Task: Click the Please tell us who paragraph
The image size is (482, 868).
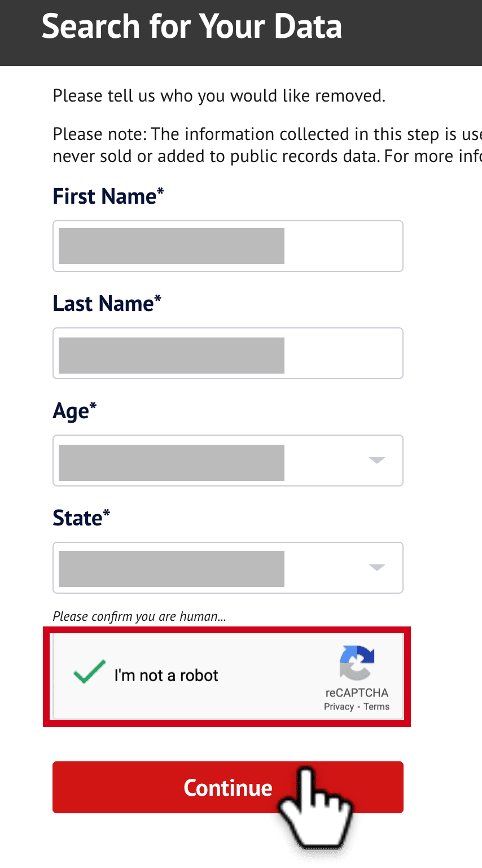Action: click(x=219, y=96)
